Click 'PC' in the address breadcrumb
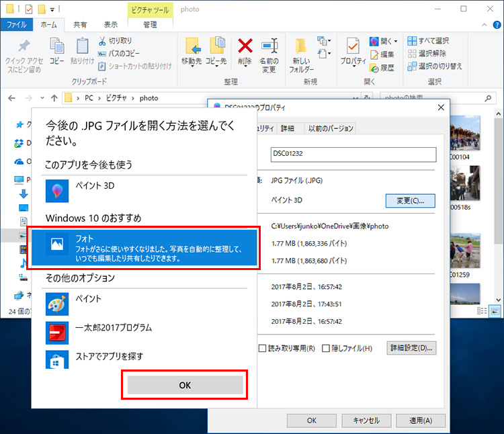This screenshot has width=504, height=434. [89, 98]
